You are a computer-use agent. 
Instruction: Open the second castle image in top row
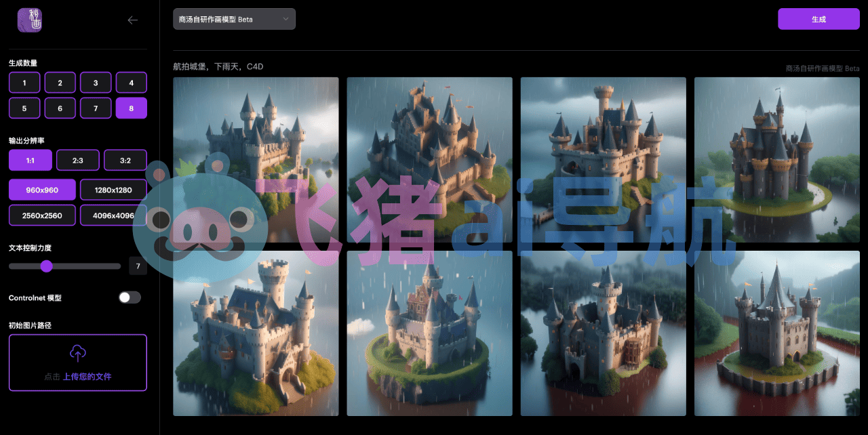[429, 160]
